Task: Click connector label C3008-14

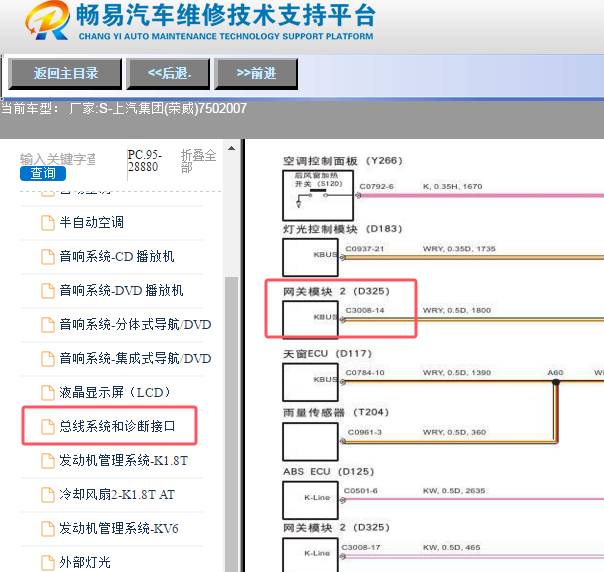Action: click(364, 310)
